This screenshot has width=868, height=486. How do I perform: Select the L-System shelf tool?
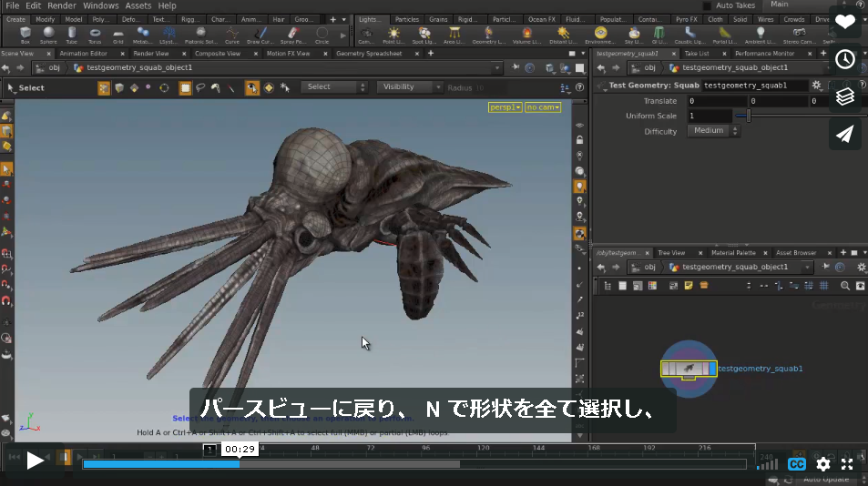pyautogui.click(x=168, y=35)
